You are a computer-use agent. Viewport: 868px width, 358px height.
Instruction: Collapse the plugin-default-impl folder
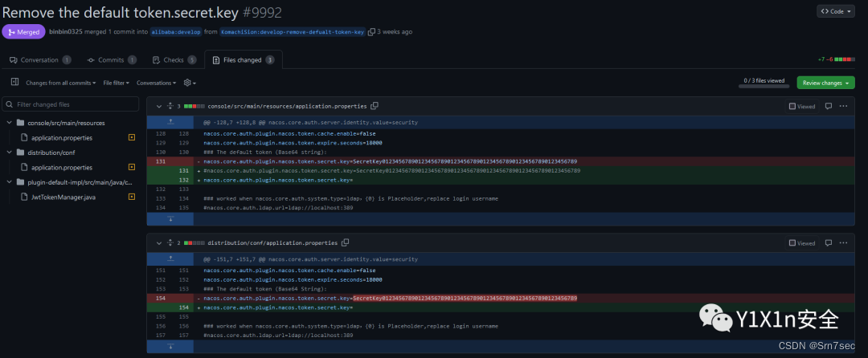pyautogui.click(x=9, y=181)
